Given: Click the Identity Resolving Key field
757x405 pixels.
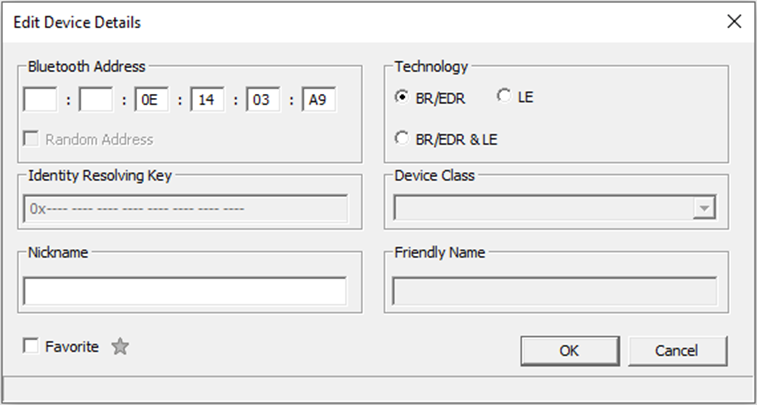Looking at the screenshot, I should click(185, 209).
